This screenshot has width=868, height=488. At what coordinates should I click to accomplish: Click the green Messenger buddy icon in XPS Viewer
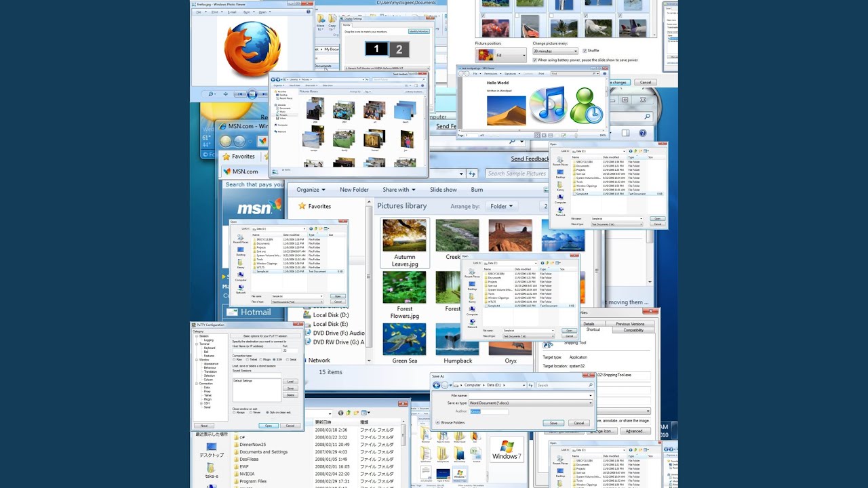click(587, 106)
